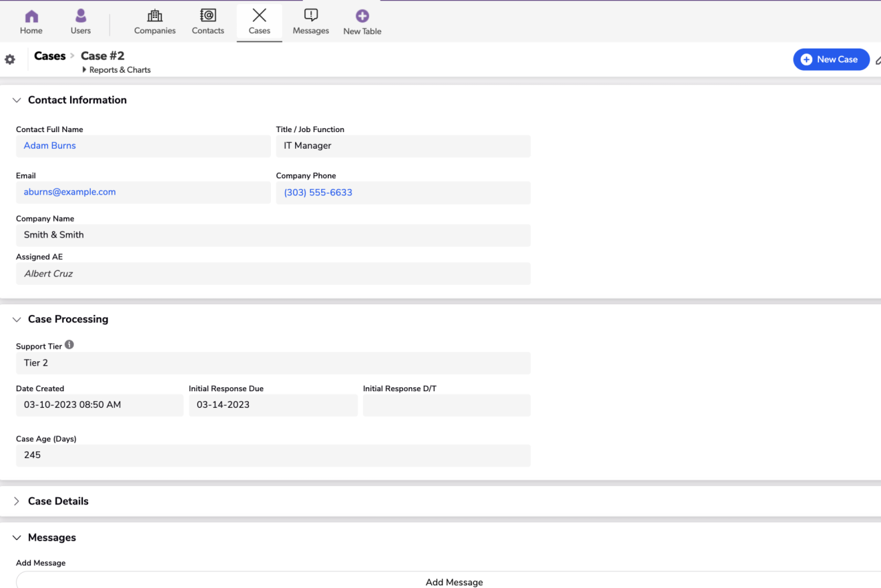Open the Adam Burns contact link
This screenshot has height=588, width=881.
click(x=50, y=145)
